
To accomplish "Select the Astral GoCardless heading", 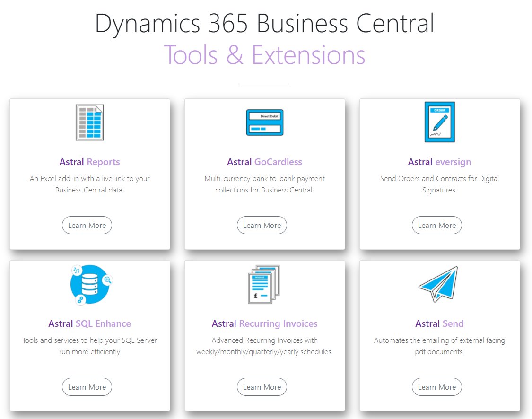I will pyautogui.click(x=265, y=162).
